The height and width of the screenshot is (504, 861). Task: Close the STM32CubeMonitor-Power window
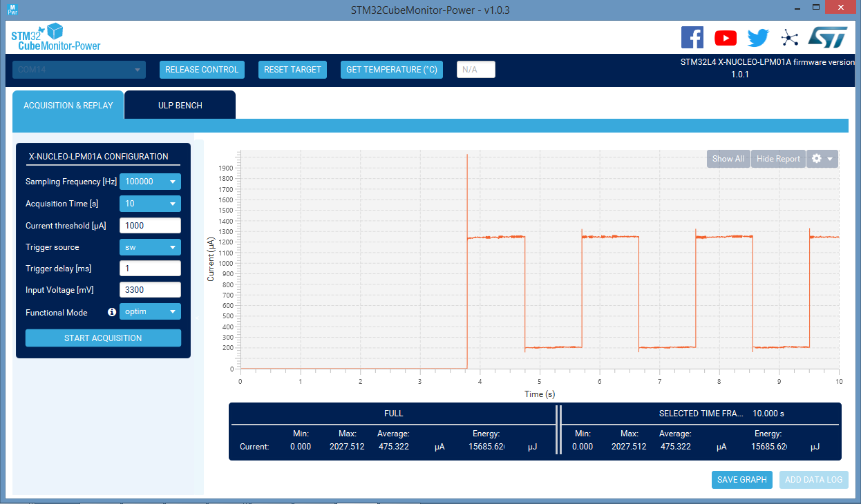[x=839, y=7]
